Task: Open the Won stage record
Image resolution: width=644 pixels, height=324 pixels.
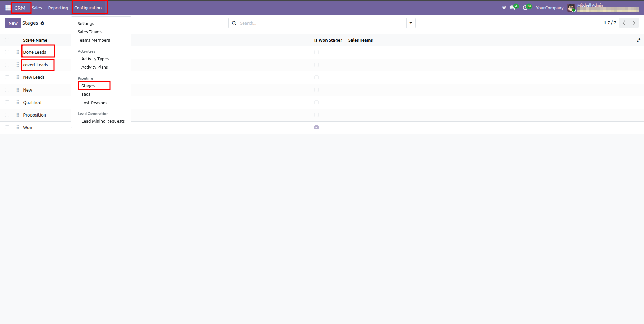Action: pyautogui.click(x=27, y=127)
